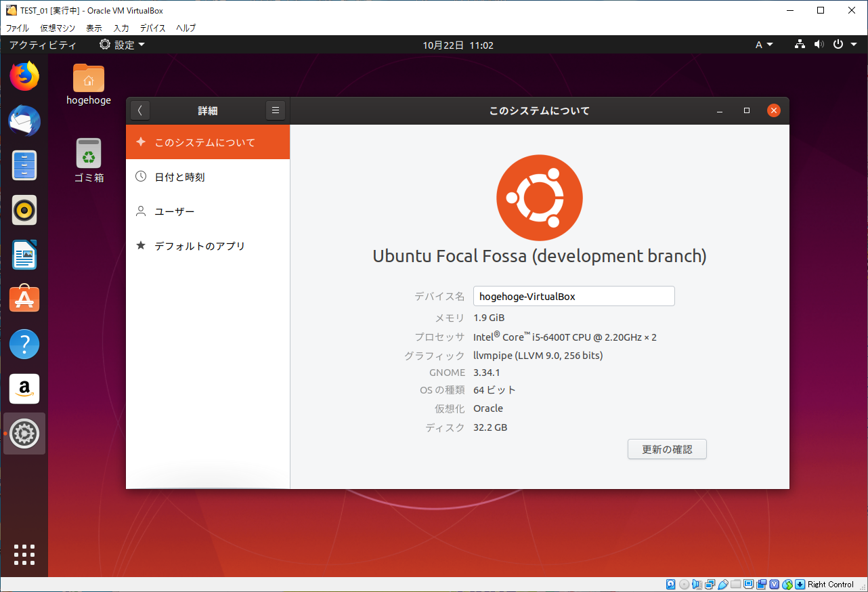Viewport: 868px width, 592px height.
Task: Click the disk value 32.2 GB
Action: click(x=490, y=427)
